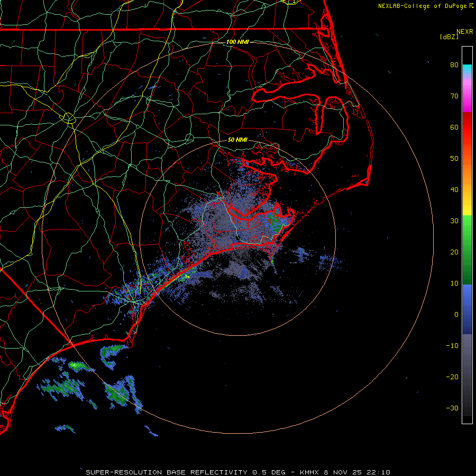
Task: Click the dBZ unit label
Action: point(449,37)
